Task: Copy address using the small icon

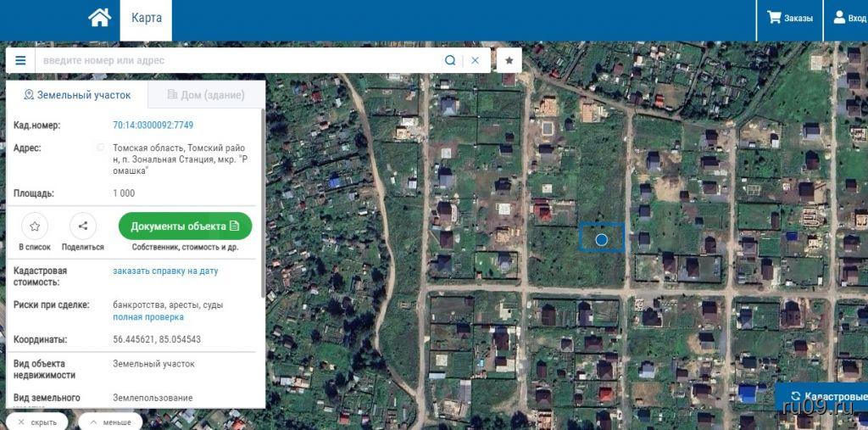Action: tap(100, 148)
